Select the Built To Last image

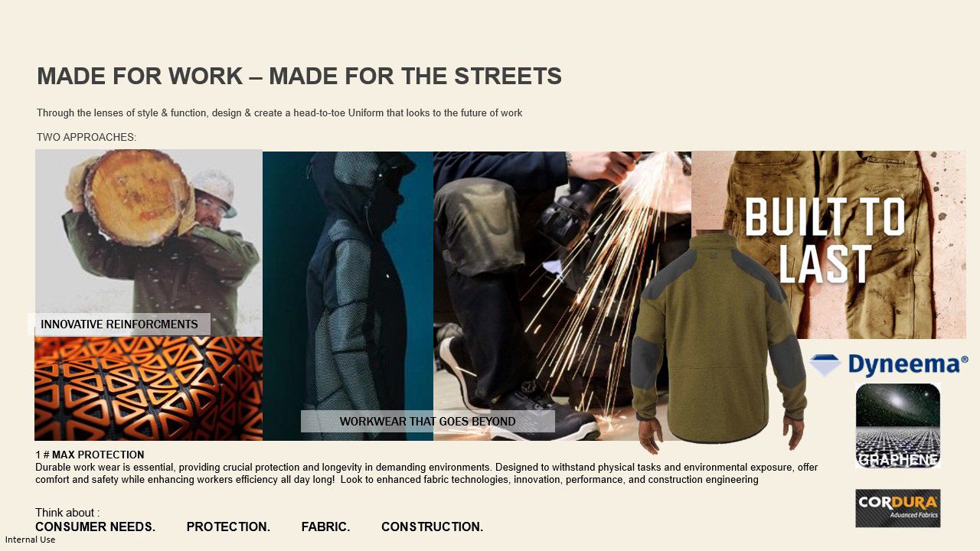(x=828, y=244)
